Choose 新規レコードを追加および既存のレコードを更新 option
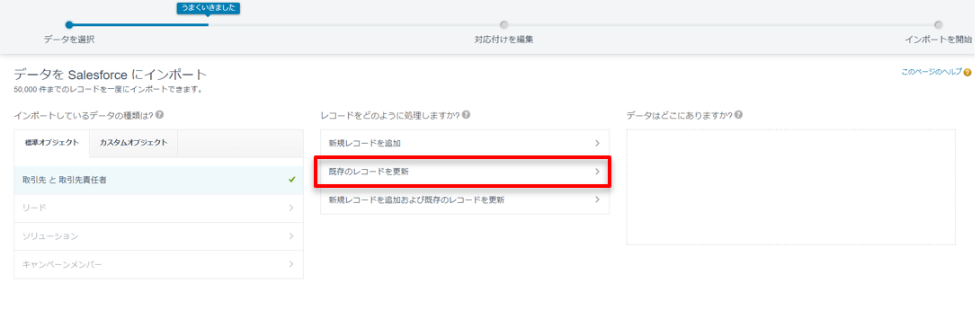The image size is (980, 328). [464, 200]
